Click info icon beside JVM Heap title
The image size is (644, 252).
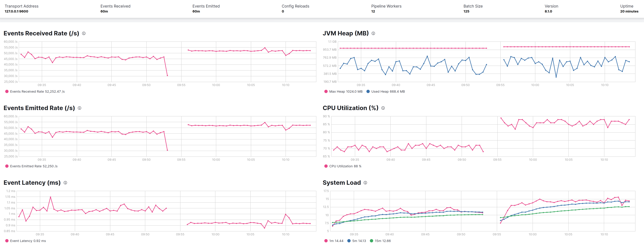pos(373,33)
